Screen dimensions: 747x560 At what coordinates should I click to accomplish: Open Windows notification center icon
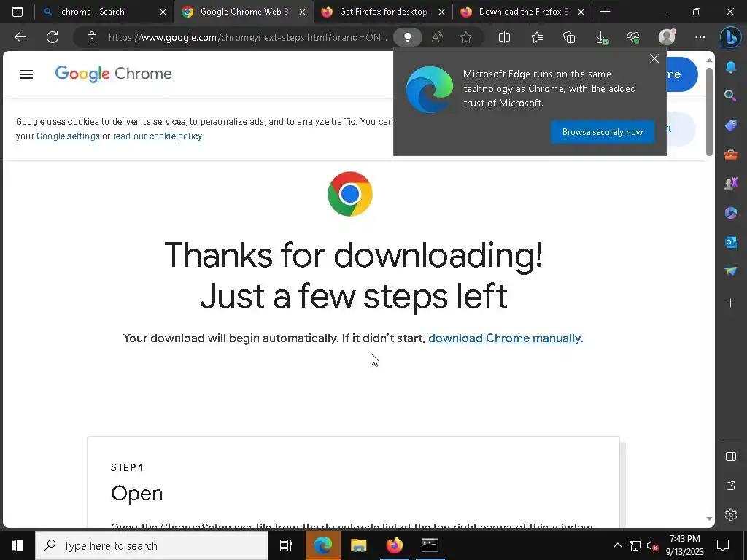tap(723, 545)
